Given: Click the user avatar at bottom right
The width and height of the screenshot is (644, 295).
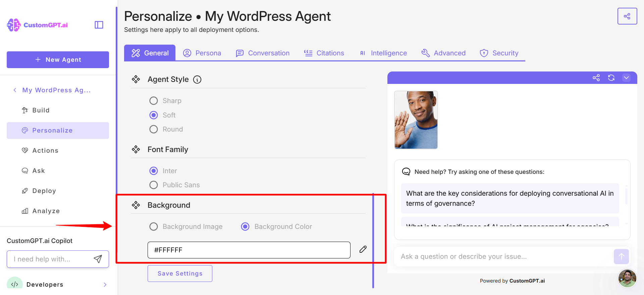Looking at the screenshot, I should [x=627, y=278].
